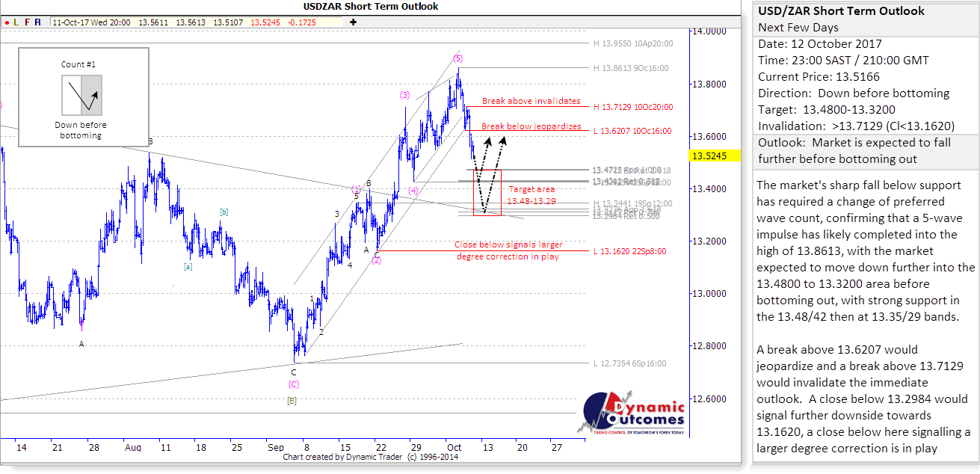
Task: Click the change value -0.1725
Action: pyautogui.click(x=302, y=22)
